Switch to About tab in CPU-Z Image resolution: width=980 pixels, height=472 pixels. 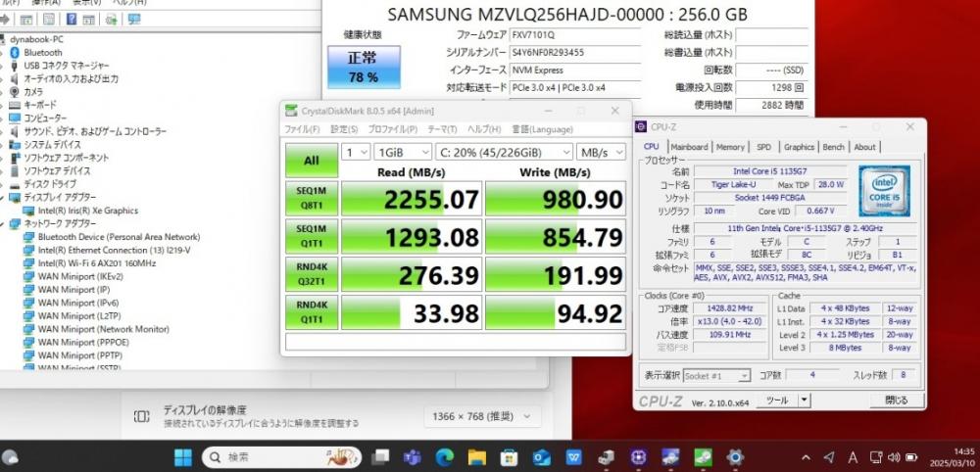(x=864, y=147)
